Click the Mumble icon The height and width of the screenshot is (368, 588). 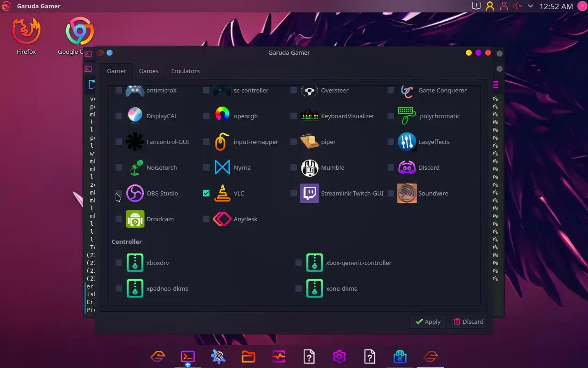[x=310, y=167]
